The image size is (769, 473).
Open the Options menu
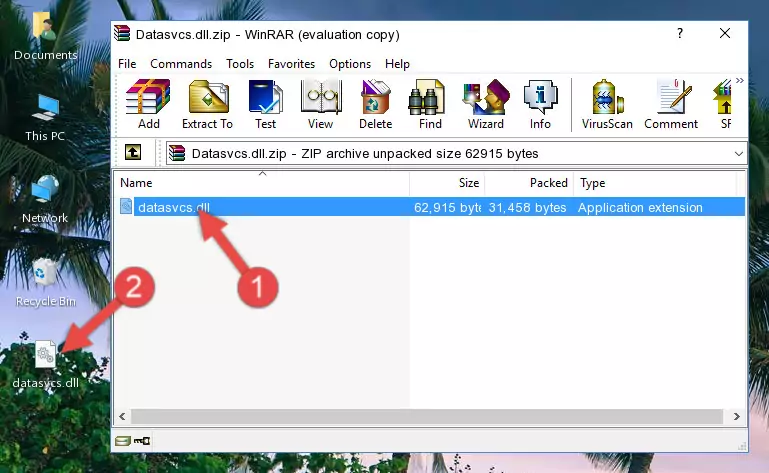tap(350, 64)
